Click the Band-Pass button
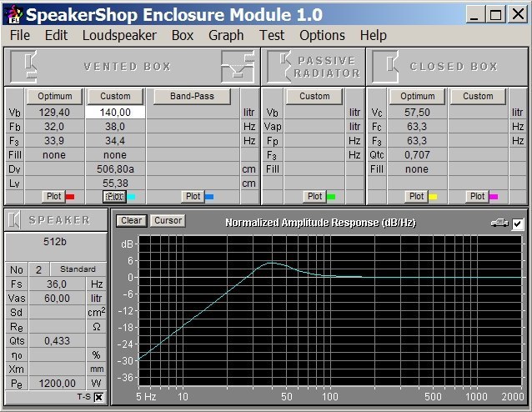The image size is (532, 412). coord(192,97)
